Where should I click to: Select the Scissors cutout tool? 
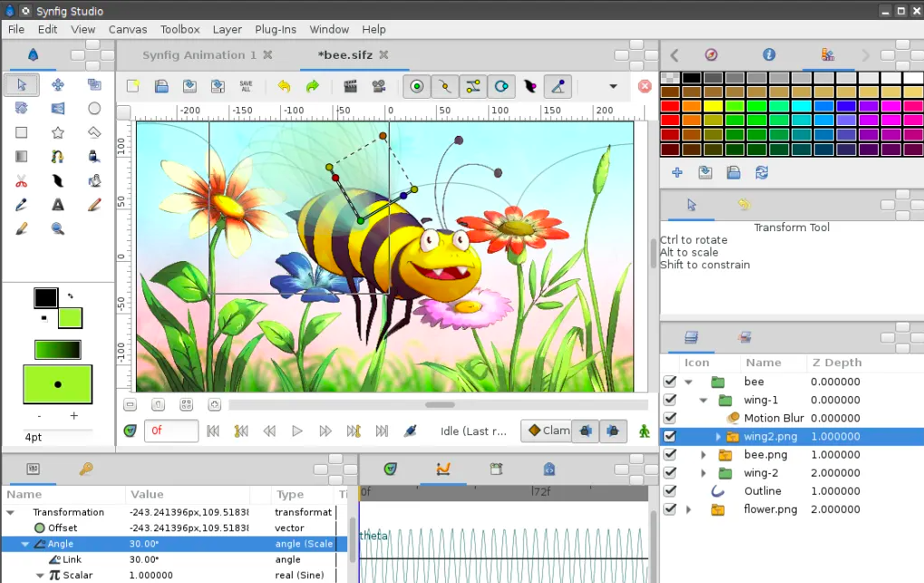point(22,181)
